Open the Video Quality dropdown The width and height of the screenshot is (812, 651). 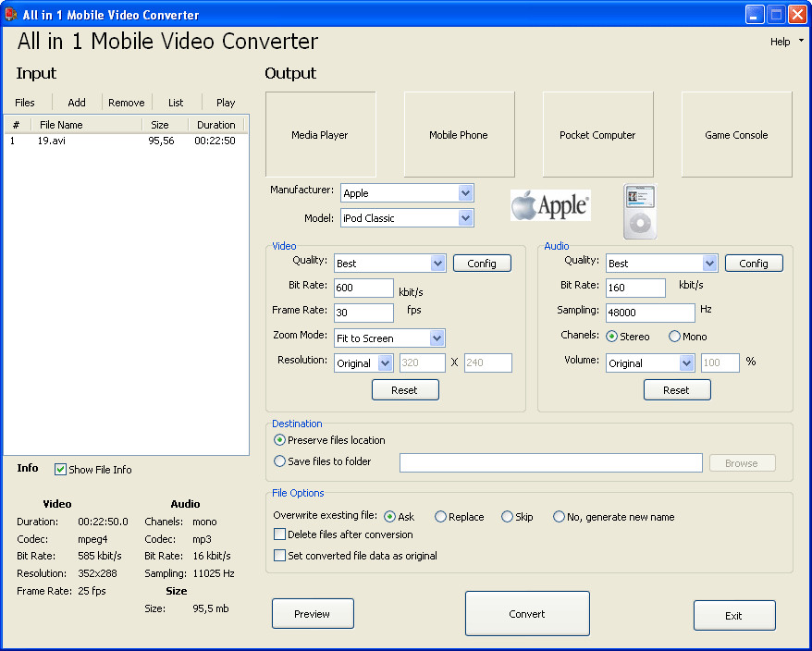pos(437,264)
